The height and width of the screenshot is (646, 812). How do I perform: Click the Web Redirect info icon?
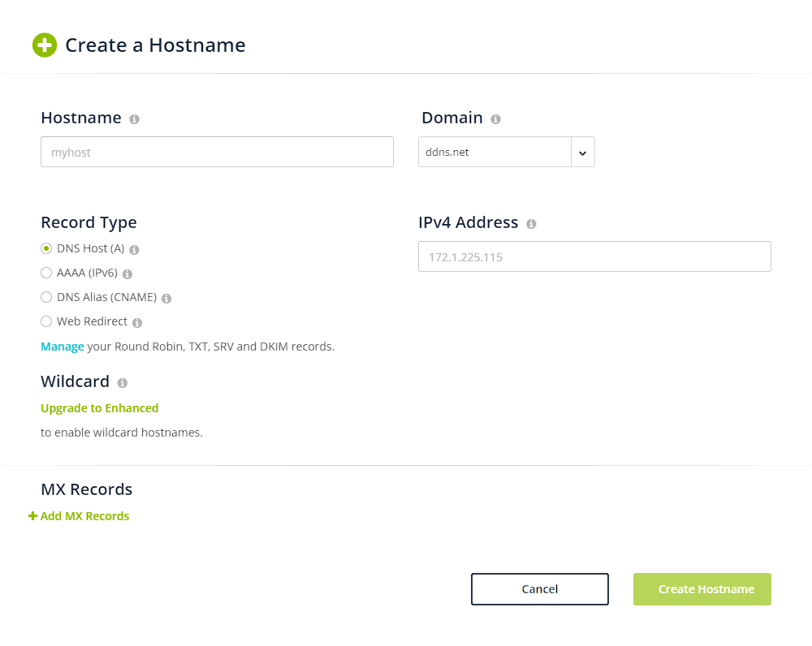pos(136,323)
